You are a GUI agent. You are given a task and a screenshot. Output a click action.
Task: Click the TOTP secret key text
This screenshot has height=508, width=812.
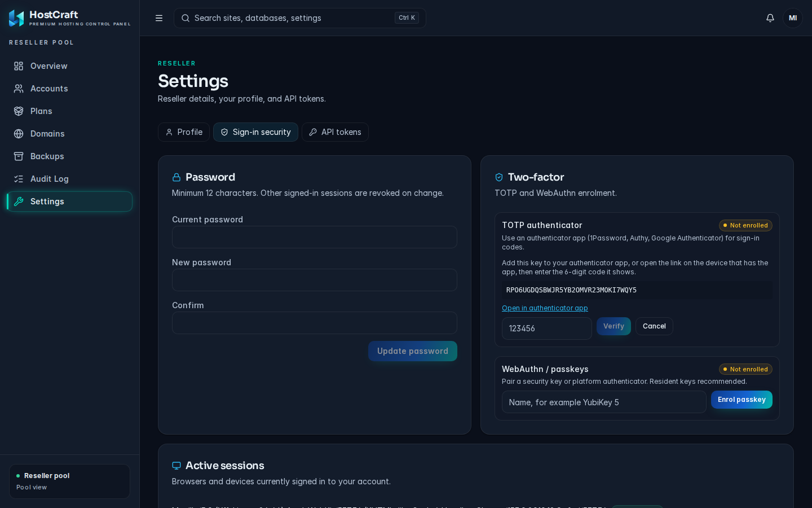click(x=571, y=290)
